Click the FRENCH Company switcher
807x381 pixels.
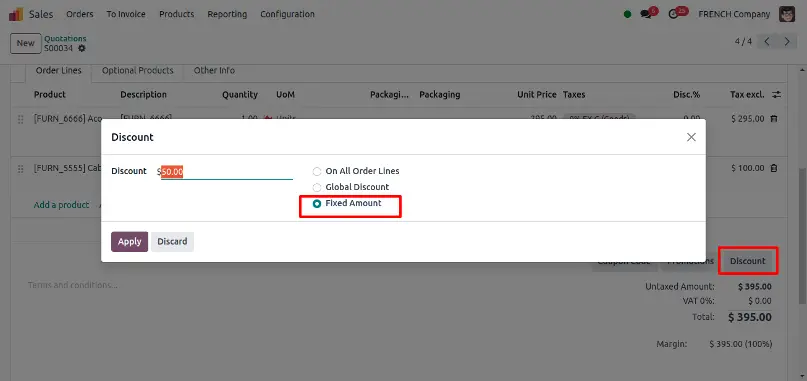point(734,14)
